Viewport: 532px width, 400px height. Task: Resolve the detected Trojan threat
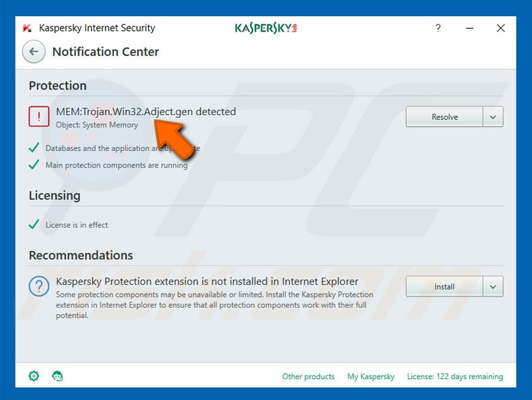(444, 116)
